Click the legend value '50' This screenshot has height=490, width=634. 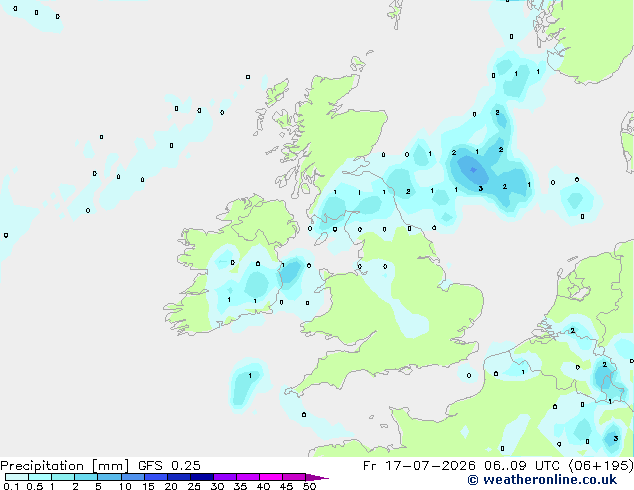[x=309, y=486]
